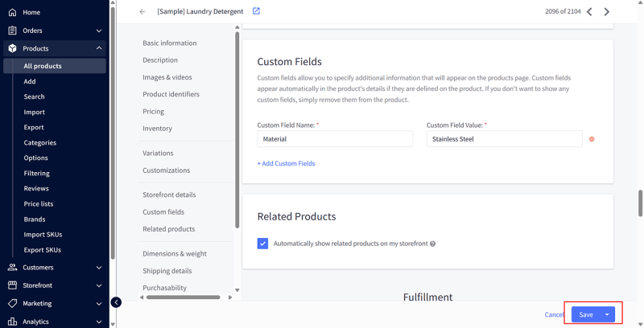Viewport: 644px width, 328px height.
Task: Click the section nav vertical scrollbar
Action: [x=237, y=129]
